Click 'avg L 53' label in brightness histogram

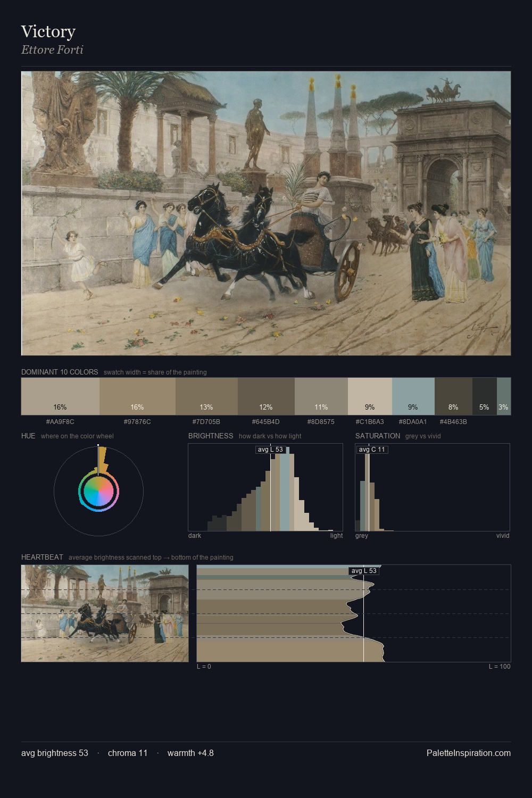tap(270, 450)
